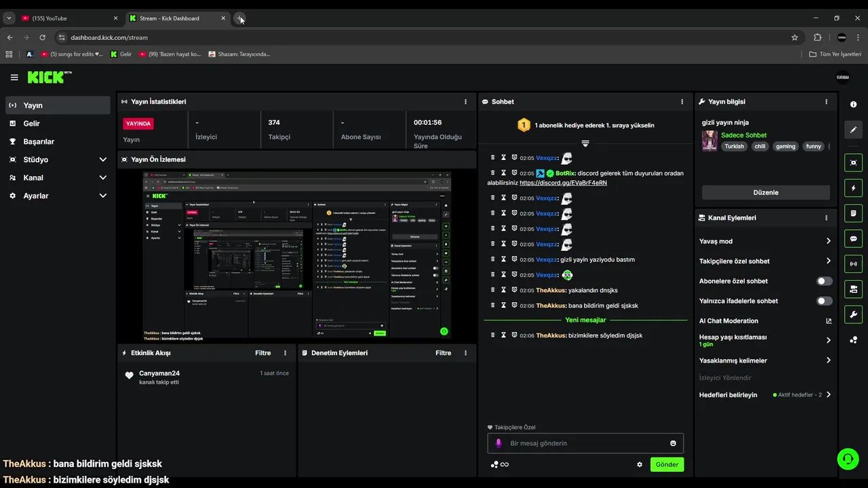Send the chat message with Gönder
This screenshot has height=488, width=868.
[667, 464]
